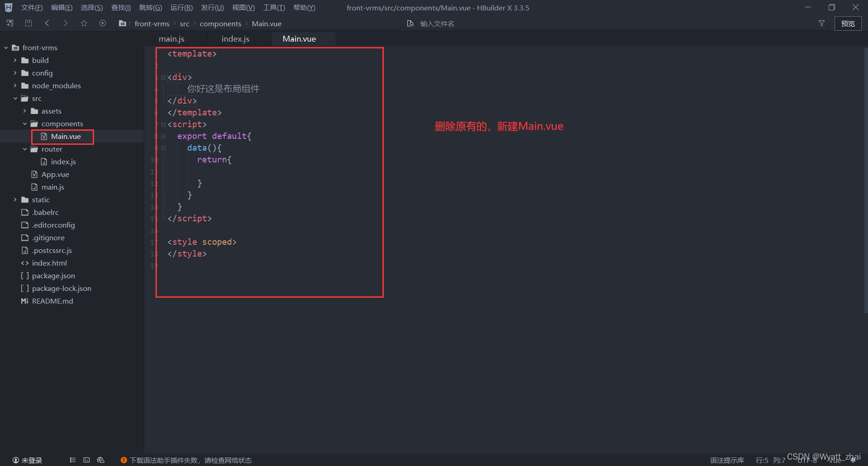Fold the div block in editor
Viewport: 868px width, 466px height.
[x=163, y=77]
